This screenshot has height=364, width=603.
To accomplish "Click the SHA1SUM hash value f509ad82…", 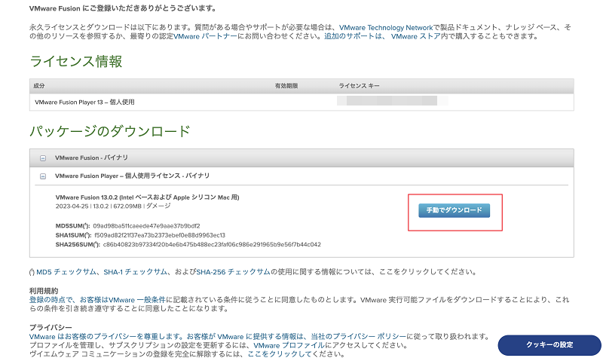I will (160, 235).
